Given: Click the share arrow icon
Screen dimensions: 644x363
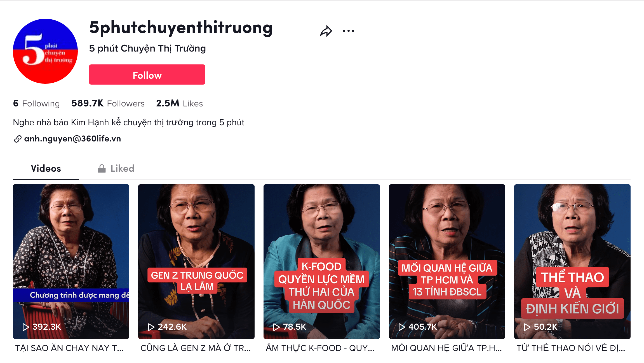Looking at the screenshot, I should [x=326, y=31].
